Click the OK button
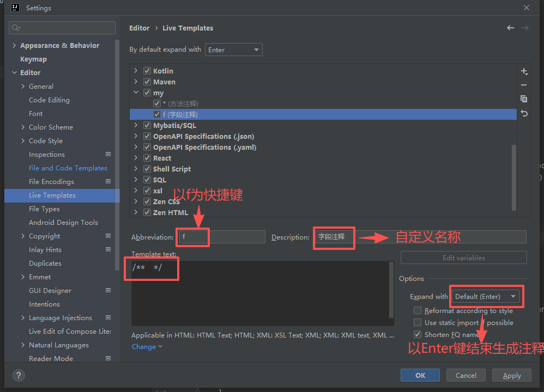The width and height of the screenshot is (544, 392). (x=420, y=375)
